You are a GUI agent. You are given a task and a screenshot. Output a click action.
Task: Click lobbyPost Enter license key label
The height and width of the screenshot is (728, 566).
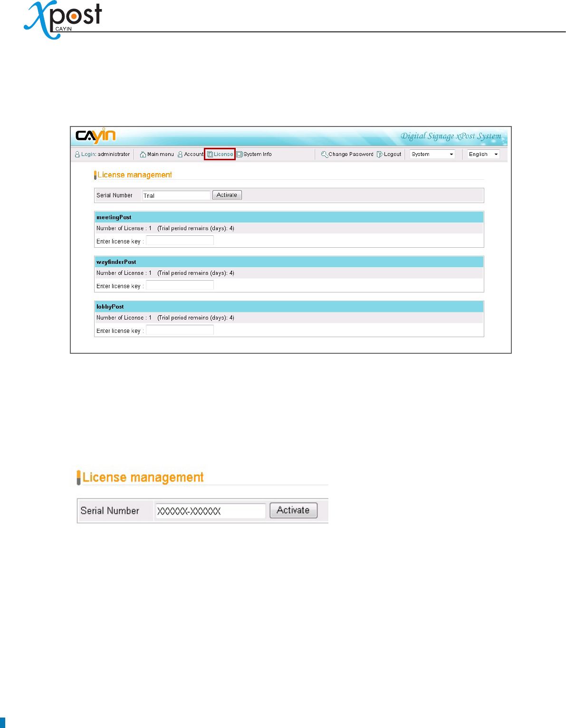pyautogui.click(x=120, y=331)
